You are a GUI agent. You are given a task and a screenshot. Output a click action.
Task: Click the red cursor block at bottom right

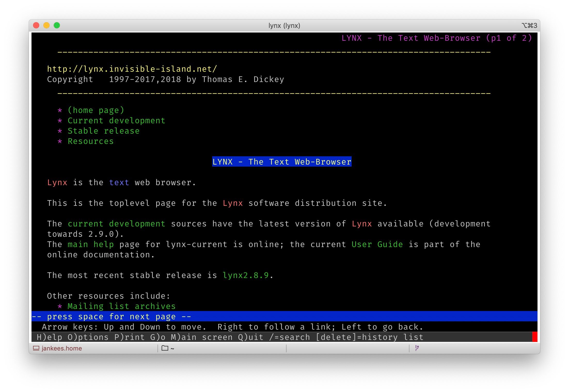(x=535, y=337)
